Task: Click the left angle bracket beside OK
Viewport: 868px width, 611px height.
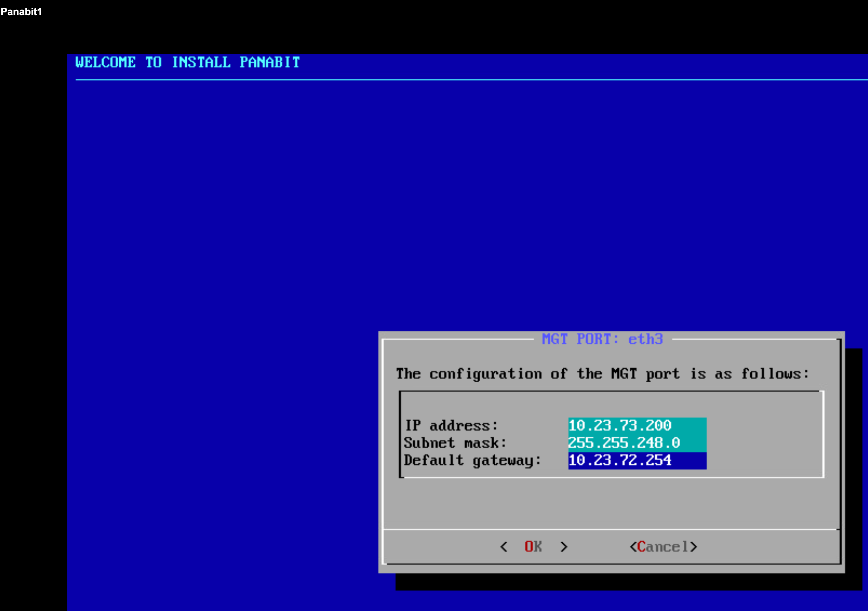Action: coord(504,547)
